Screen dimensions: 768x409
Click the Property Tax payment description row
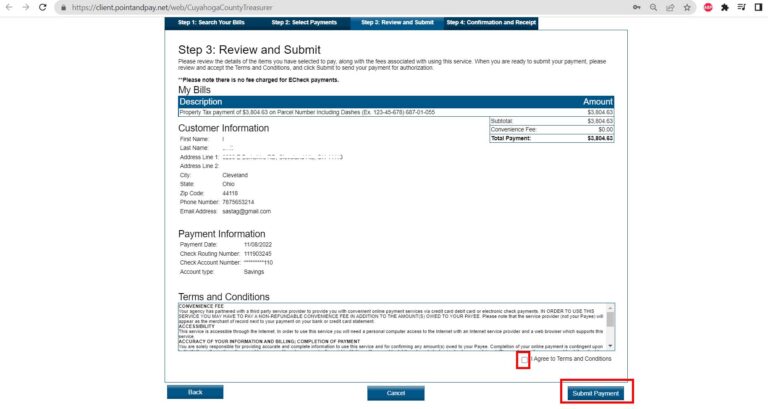396,112
